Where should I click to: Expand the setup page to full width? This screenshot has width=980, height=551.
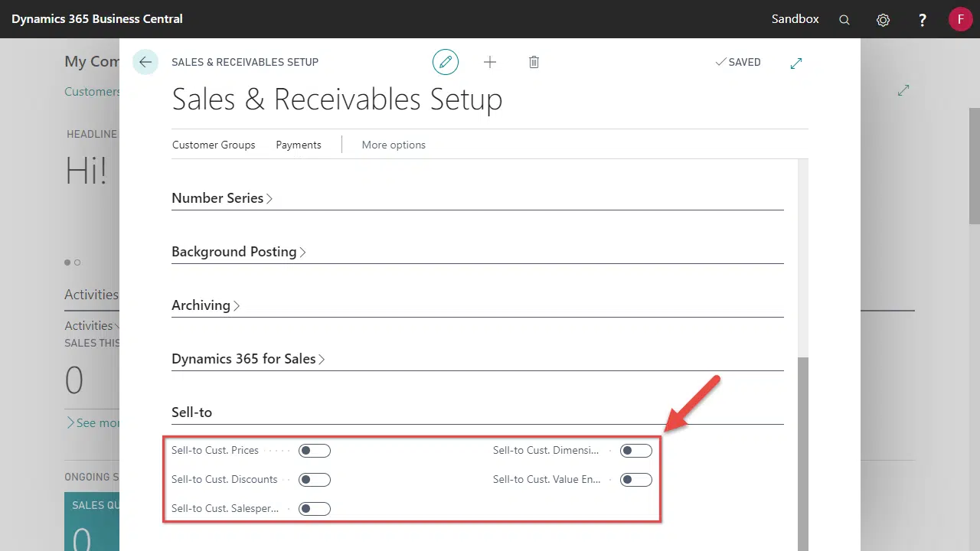coord(795,63)
